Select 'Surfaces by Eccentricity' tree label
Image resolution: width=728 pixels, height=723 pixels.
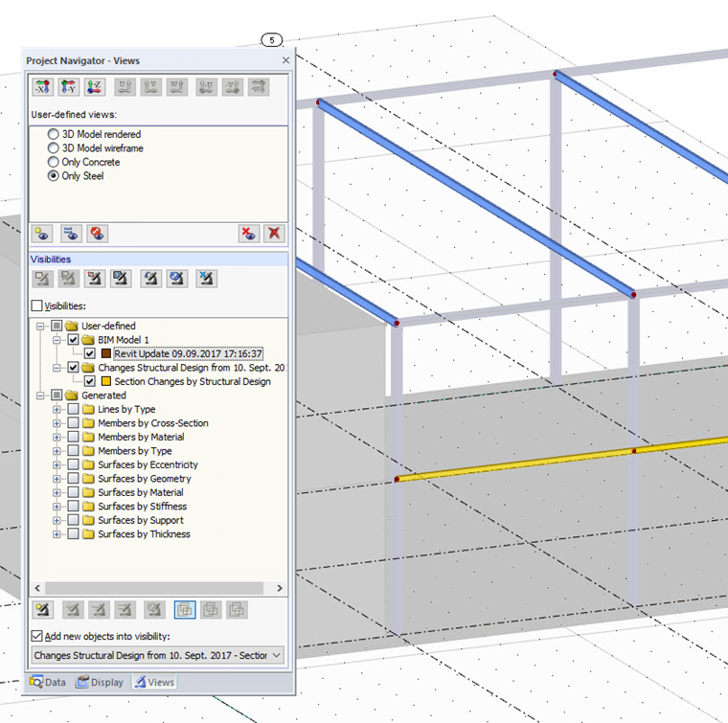(148, 464)
